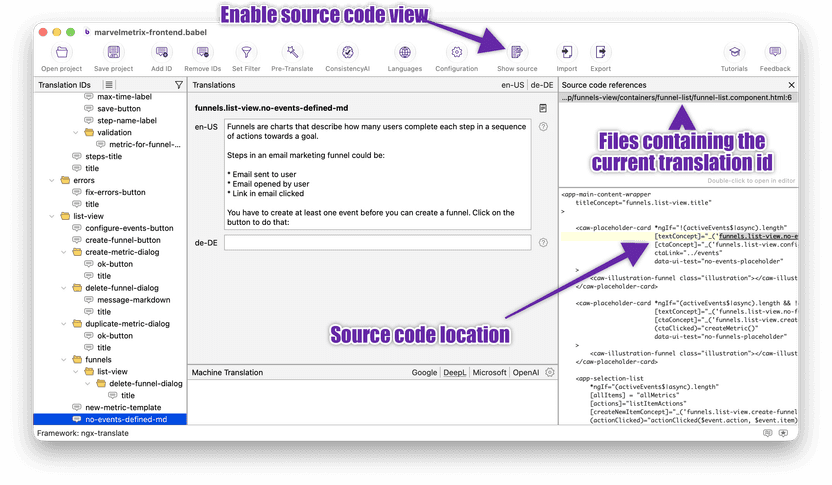Viewport: 832px width, 485px height.
Task: Select the OpenAI machine translation tab
Action: point(526,373)
